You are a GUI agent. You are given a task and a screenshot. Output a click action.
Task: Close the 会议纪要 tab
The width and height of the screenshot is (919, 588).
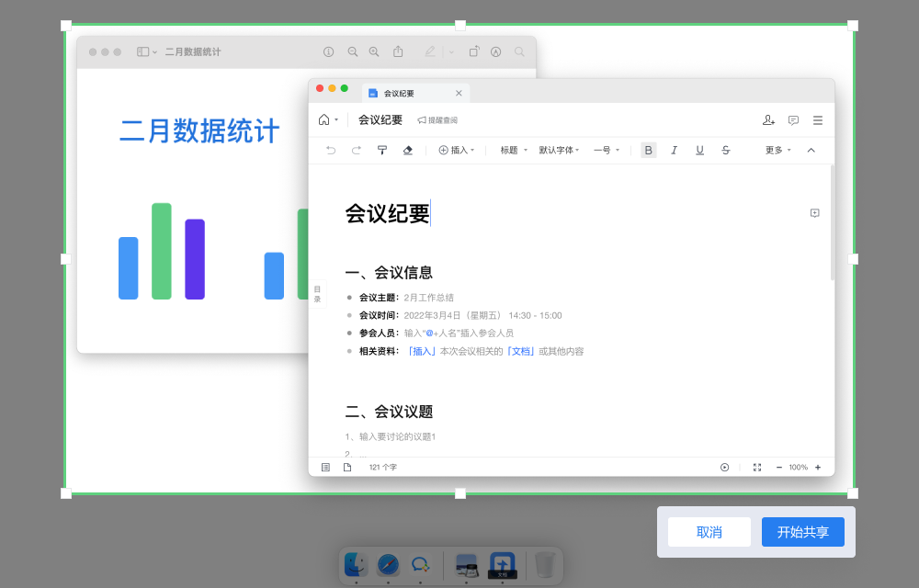coord(459,93)
